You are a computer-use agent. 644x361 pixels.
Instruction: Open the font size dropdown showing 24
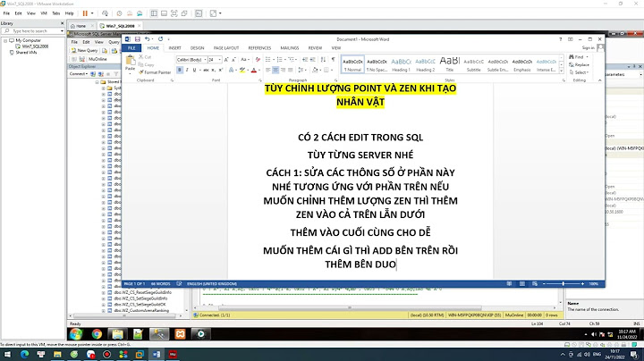coord(220,60)
